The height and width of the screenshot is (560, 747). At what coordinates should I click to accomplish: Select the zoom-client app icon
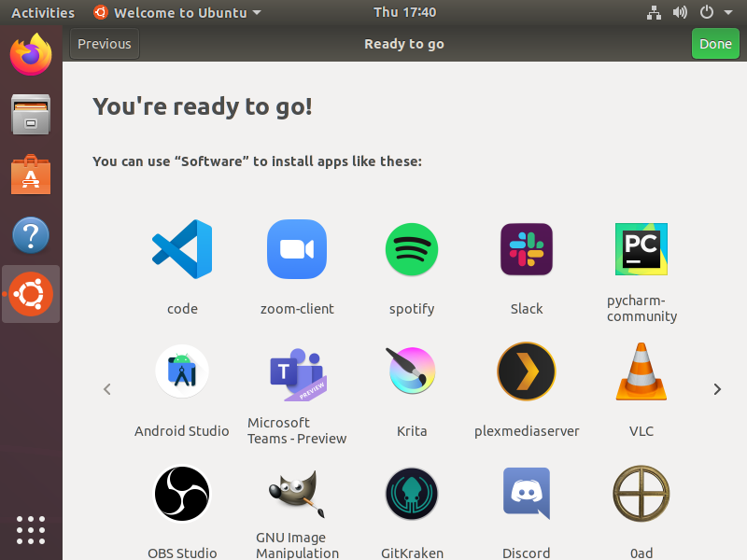tap(297, 249)
